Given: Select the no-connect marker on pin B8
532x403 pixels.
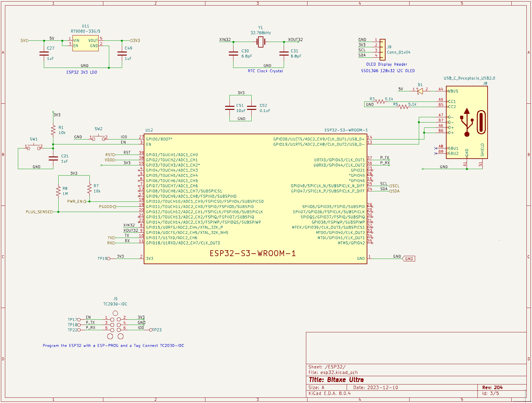Looking at the screenshot, I should click(x=435, y=153).
